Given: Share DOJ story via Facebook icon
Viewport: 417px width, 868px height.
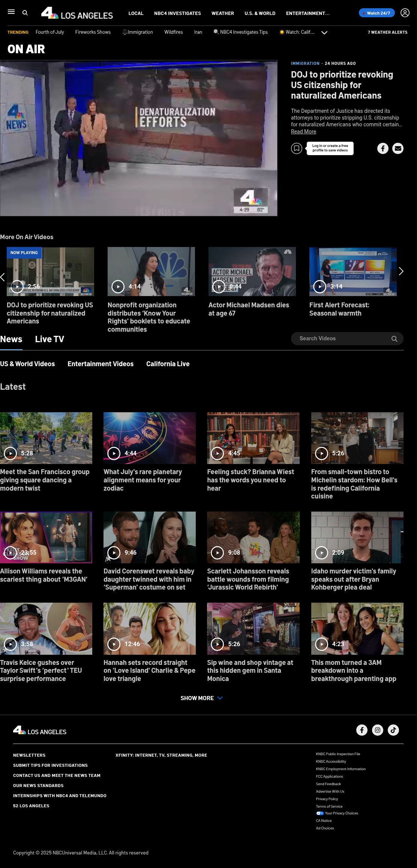Looking at the screenshot, I should point(383,148).
